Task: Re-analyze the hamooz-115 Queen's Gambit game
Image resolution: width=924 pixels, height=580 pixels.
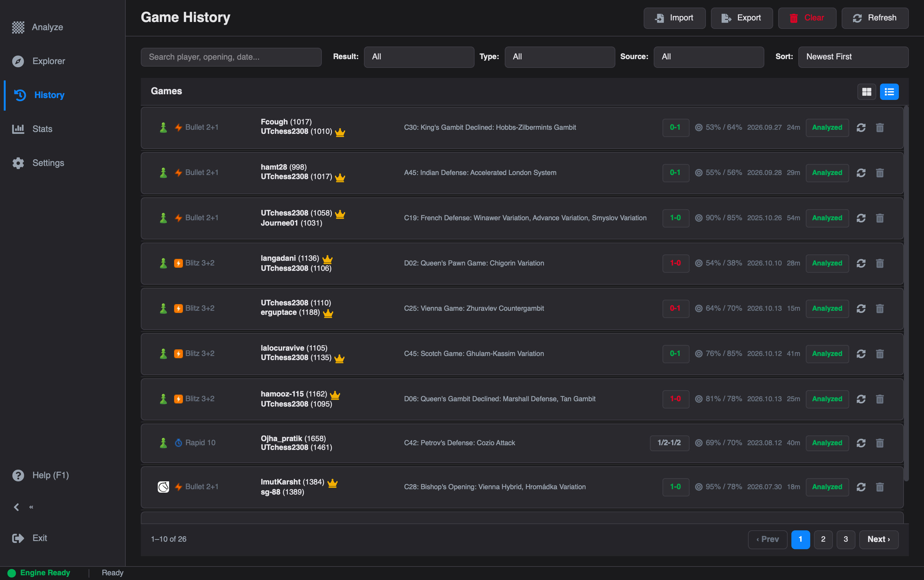Action: 861,399
